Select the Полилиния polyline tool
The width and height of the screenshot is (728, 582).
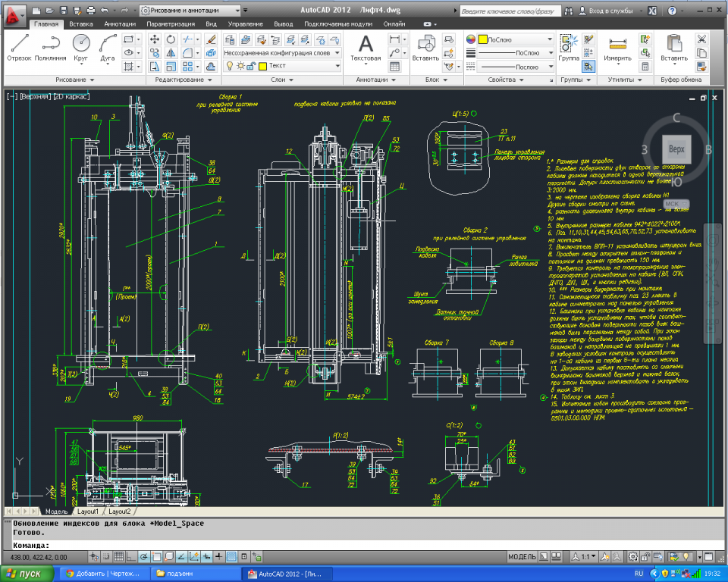(x=50, y=48)
